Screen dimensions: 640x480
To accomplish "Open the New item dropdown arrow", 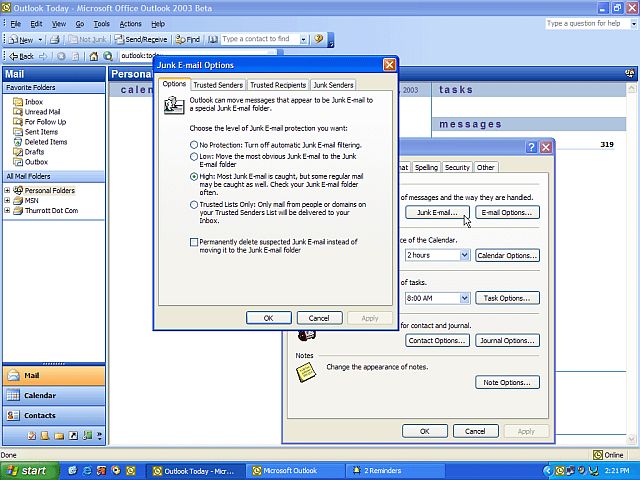I will click(x=40, y=40).
